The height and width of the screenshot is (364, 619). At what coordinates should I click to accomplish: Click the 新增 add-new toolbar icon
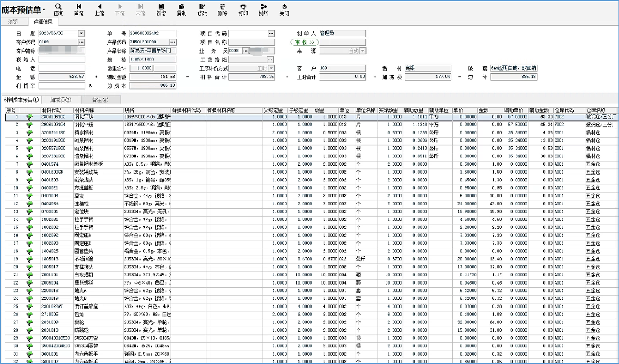pyautogui.click(x=161, y=9)
